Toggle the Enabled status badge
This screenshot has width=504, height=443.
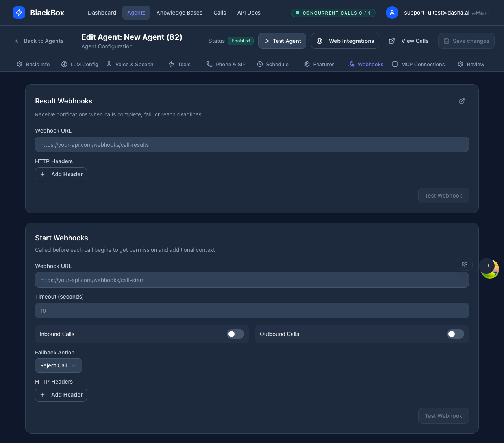(x=241, y=41)
